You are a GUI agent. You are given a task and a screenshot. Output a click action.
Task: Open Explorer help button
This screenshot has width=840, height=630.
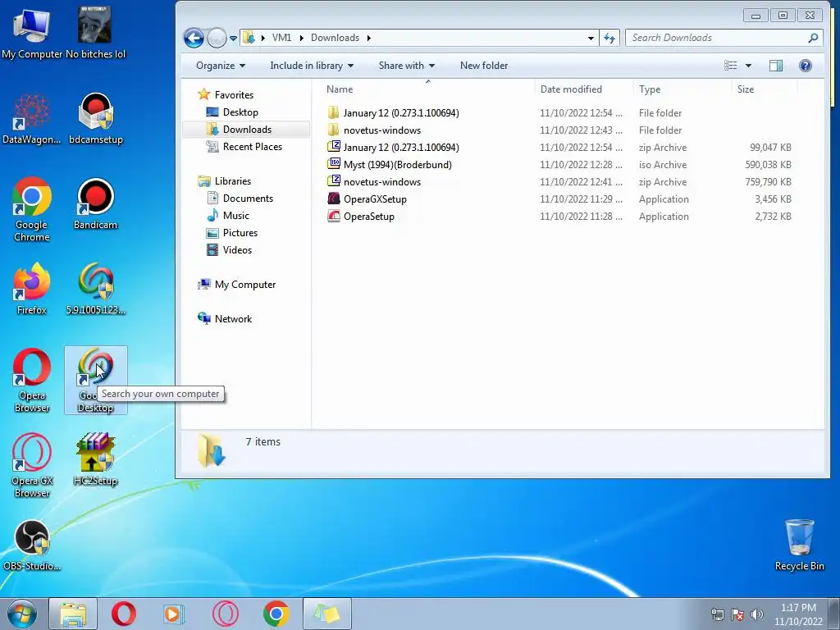tap(806, 66)
